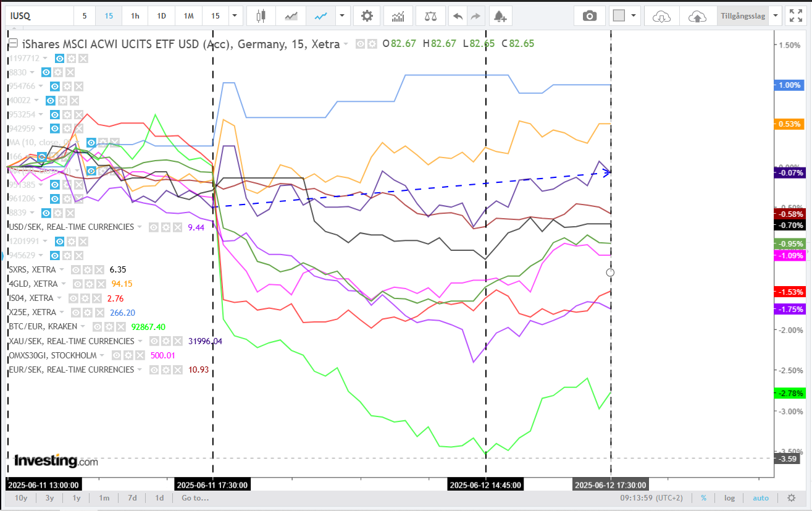
Task: Select the candlestick chart type icon
Action: (x=261, y=16)
